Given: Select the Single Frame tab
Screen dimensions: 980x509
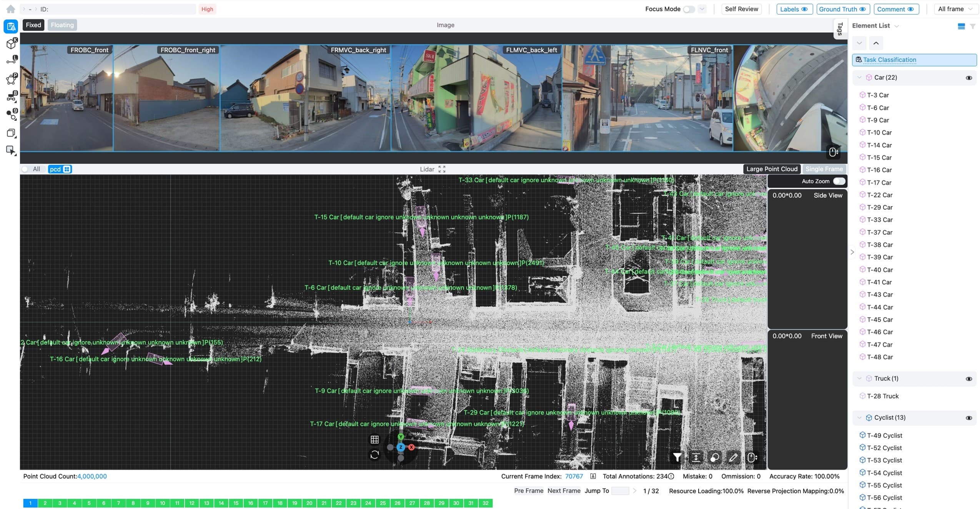Looking at the screenshot, I should [824, 169].
